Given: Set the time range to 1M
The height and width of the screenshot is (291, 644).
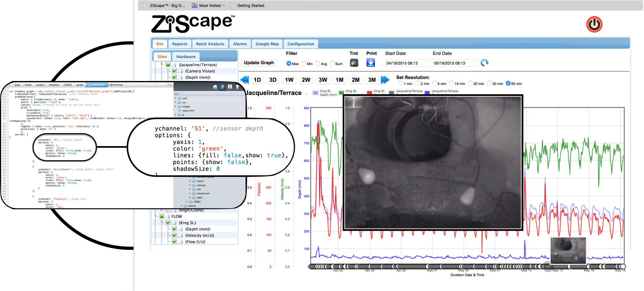Looking at the screenshot, I should (x=340, y=80).
